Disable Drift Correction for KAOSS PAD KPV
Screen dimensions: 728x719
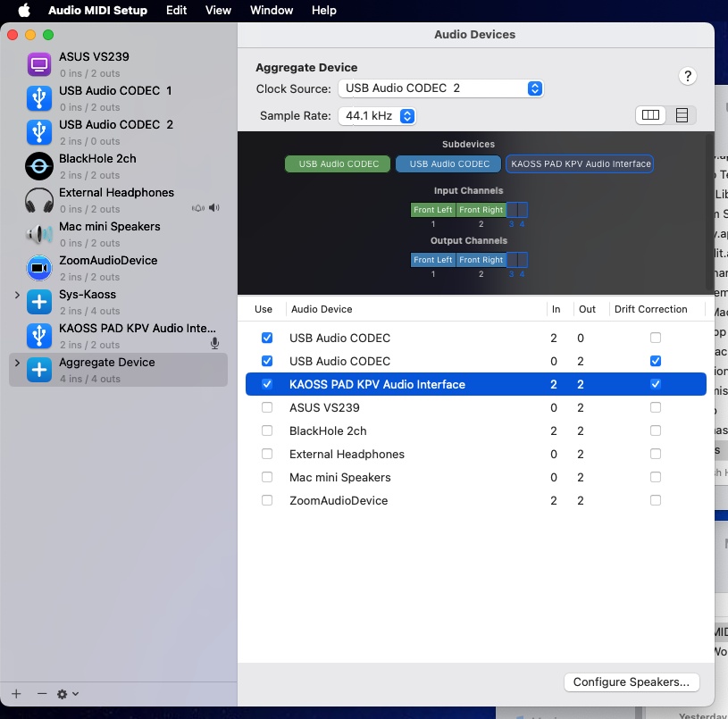pyautogui.click(x=655, y=384)
